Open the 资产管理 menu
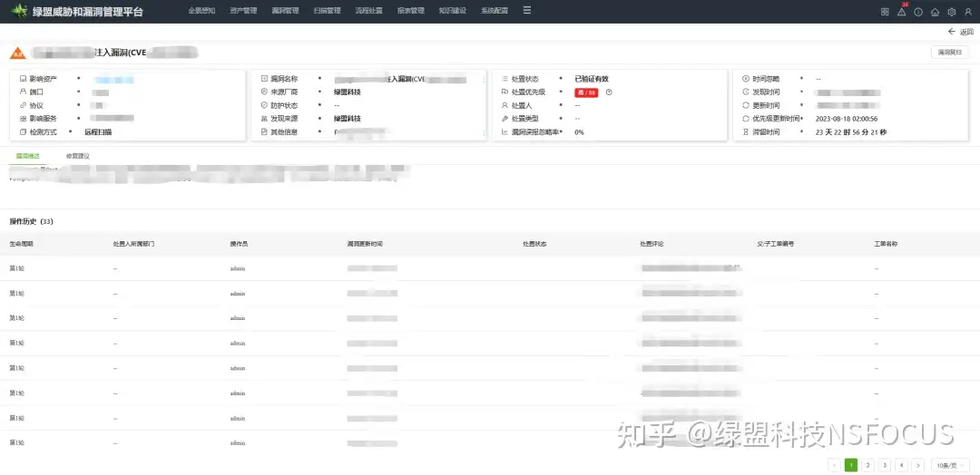 (x=243, y=11)
